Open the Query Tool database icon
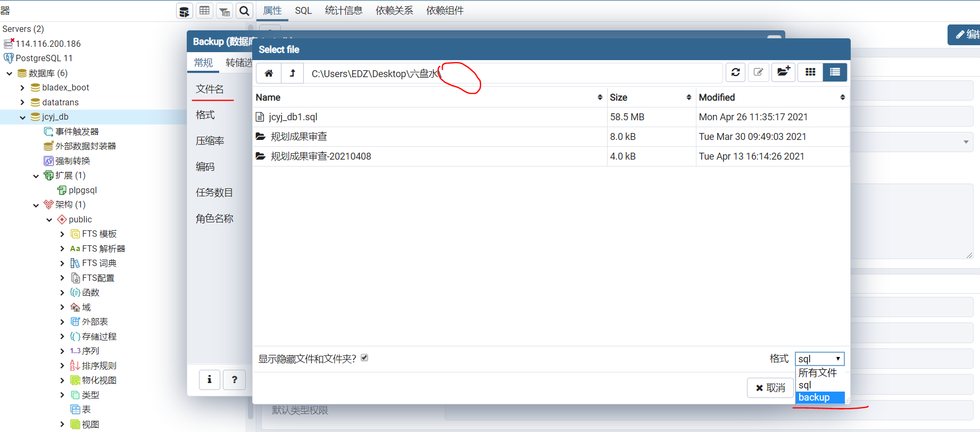The image size is (980, 432). click(x=184, y=11)
